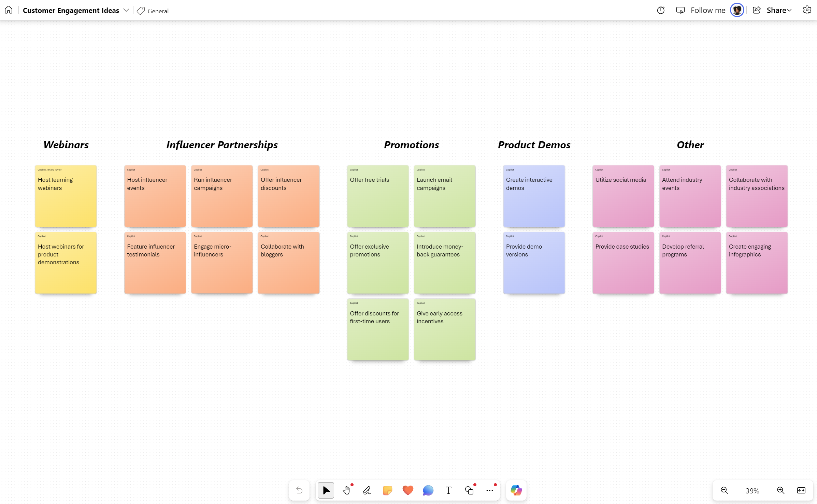Viewport: 817px width, 504px height.
Task: Select the inking pen tool
Action: click(x=367, y=490)
